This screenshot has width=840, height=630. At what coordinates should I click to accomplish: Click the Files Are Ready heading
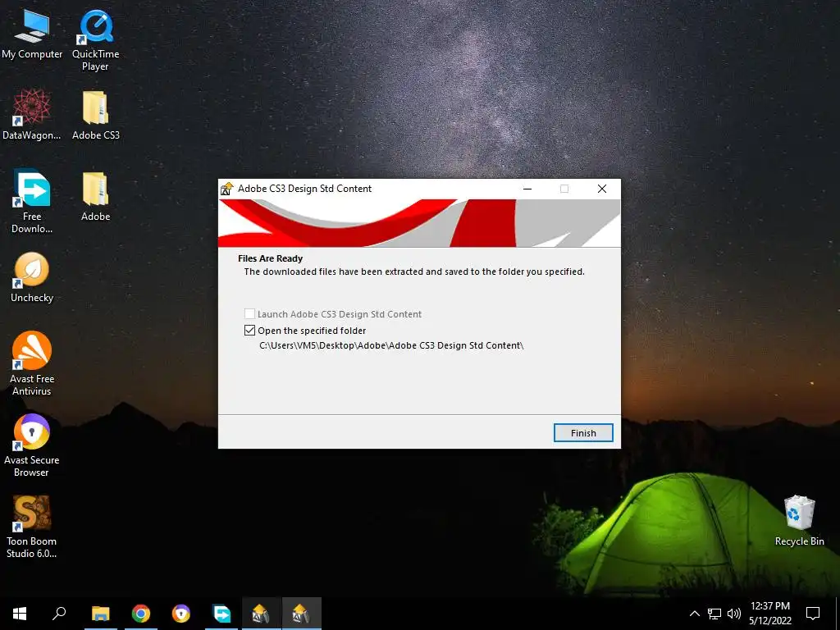271,258
